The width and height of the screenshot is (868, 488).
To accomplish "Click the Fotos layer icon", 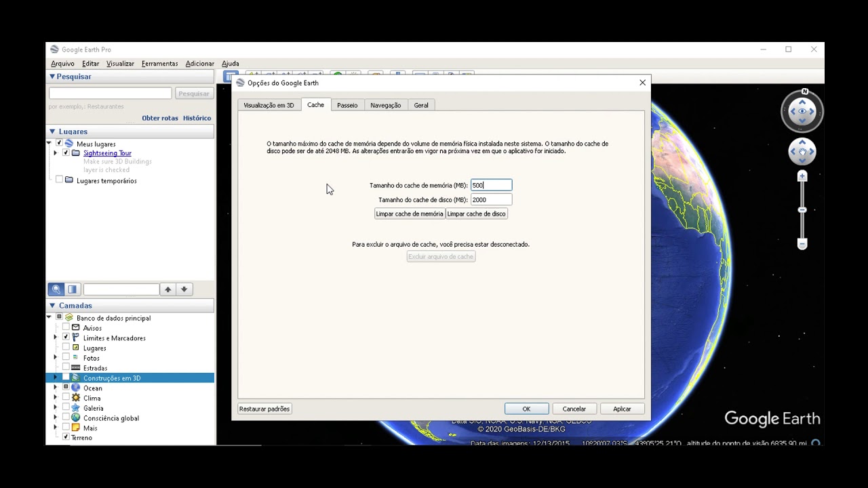I will click(75, 358).
